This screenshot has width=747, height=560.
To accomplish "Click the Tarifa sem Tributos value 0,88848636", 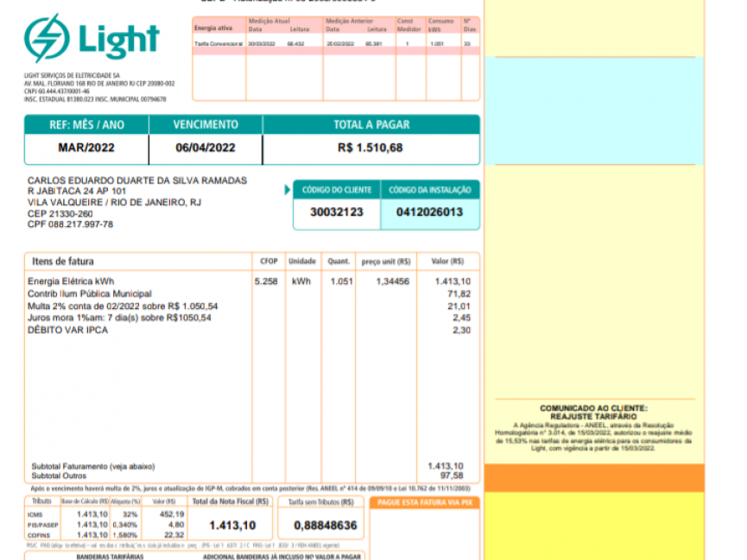I will click(x=325, y=525).
